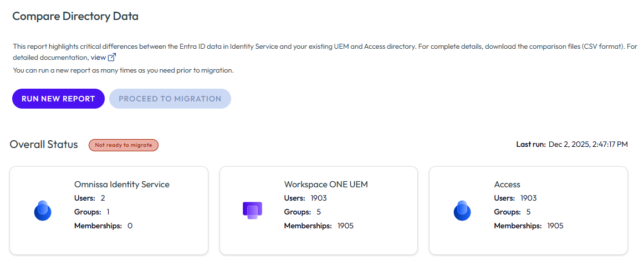This screenshot has height=266, width=644.
Task: Click the Not ready to migrate badge
Action: point(124,145)
